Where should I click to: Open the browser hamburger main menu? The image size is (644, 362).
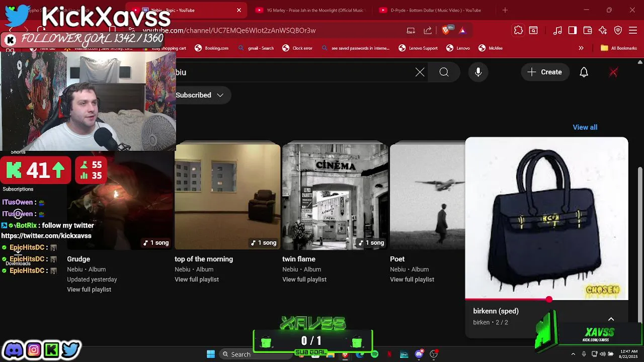coord(633,30)
